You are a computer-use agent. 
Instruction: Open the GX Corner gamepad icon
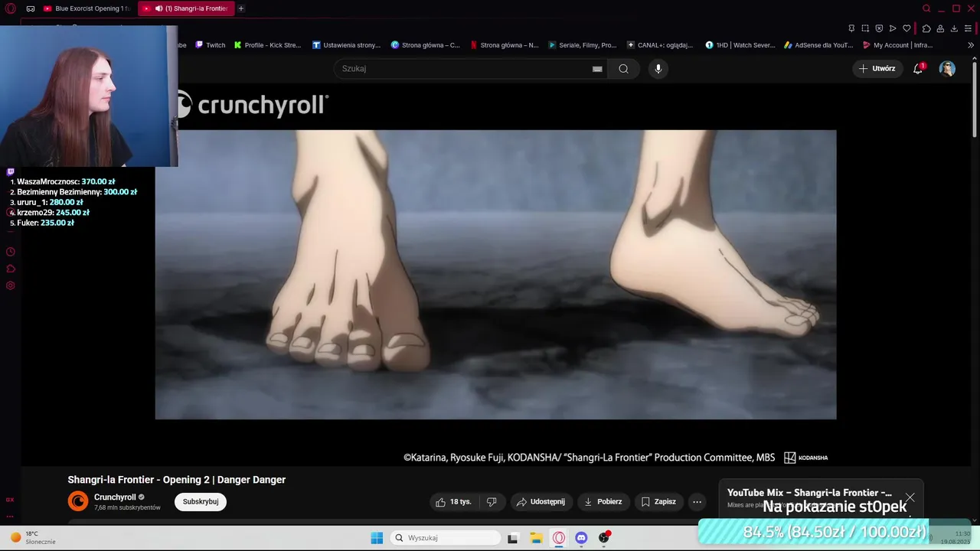[31, 8]
